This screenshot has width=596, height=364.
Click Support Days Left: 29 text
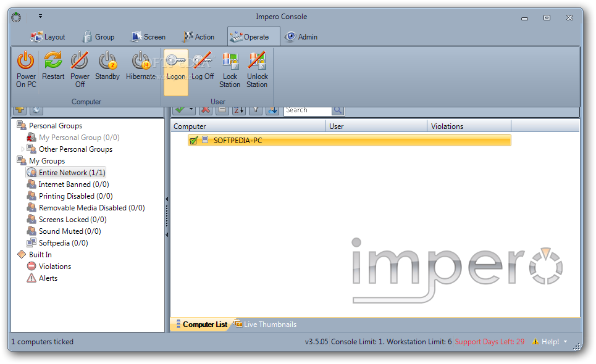(490, 342)
